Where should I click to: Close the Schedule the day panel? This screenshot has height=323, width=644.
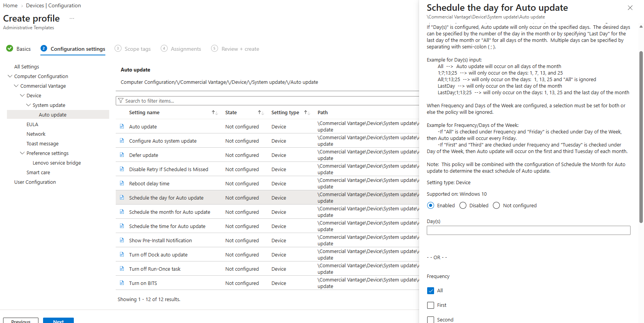pos(630,8)
